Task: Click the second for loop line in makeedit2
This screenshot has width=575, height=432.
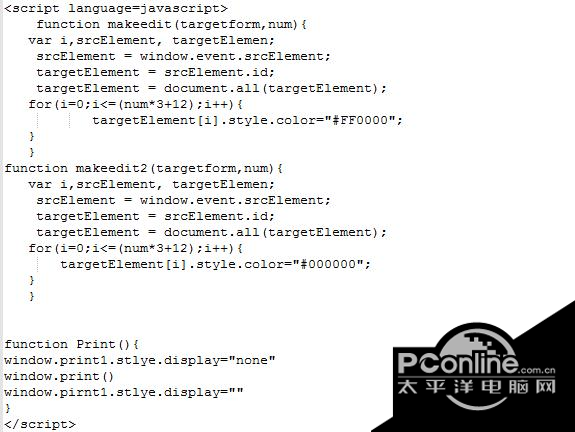Action: 135,248
